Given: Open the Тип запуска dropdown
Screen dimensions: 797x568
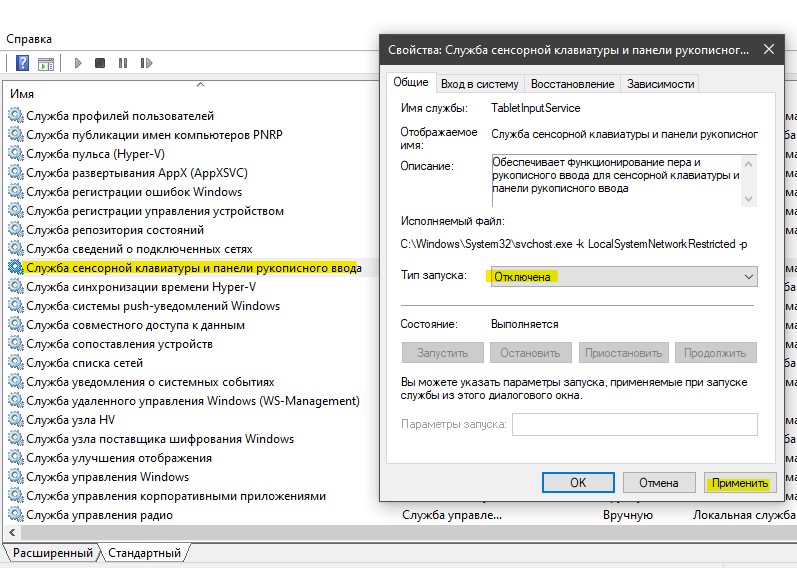Looking at the screenshot, I should (624, 277).
